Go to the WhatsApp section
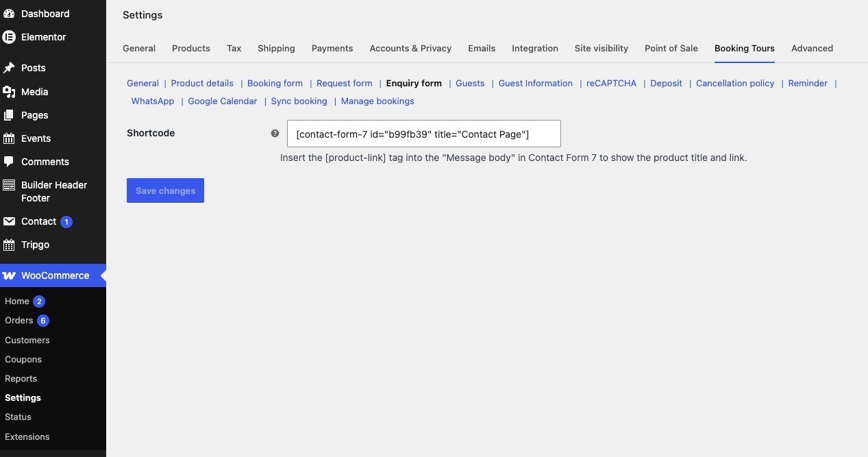 click(153, 101)
